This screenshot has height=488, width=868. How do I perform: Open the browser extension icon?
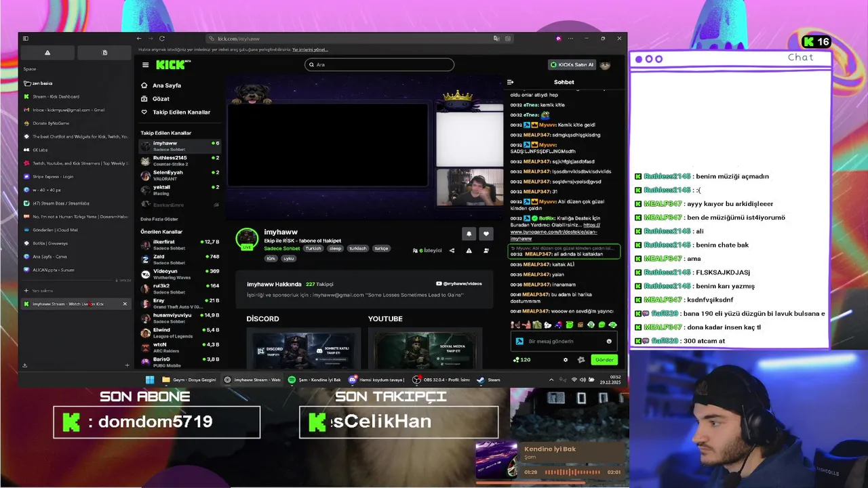(x=558, y=39)
